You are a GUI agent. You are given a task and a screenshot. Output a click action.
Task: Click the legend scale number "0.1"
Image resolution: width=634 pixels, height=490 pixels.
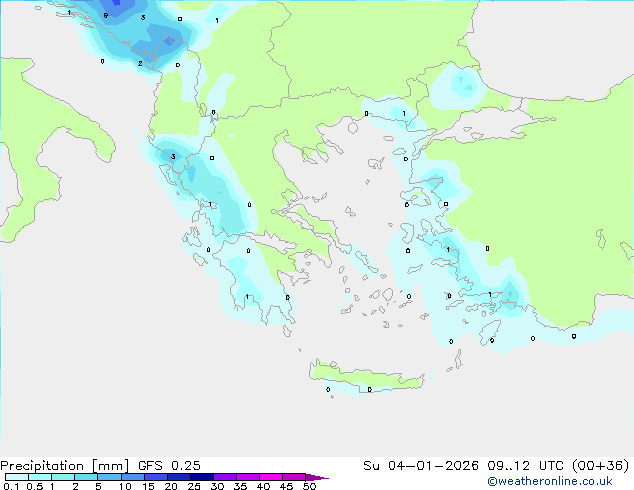(11, 486)
